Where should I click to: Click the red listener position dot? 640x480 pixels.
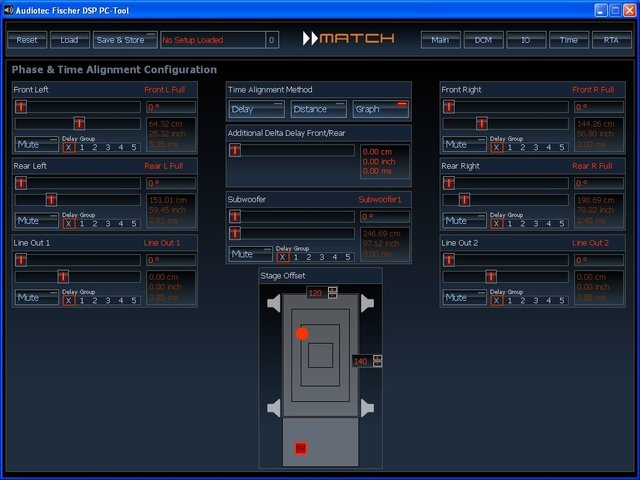click(302, 333)
